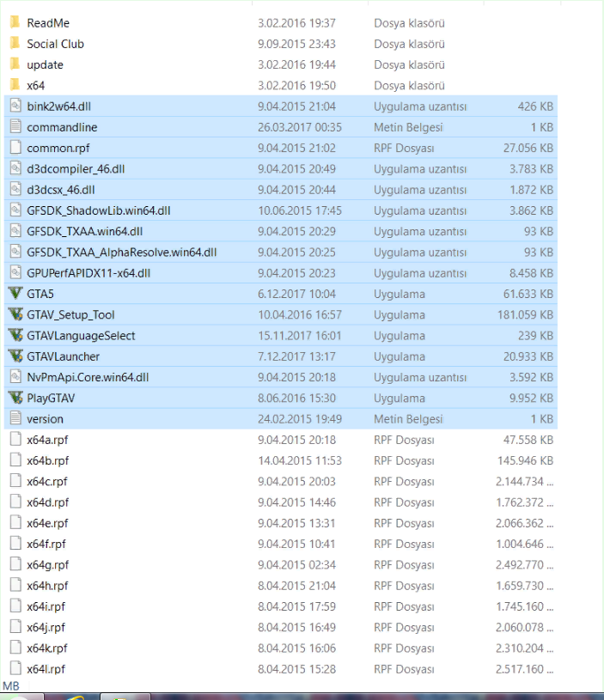Click the common.rpf file icon

coord(15,148)
